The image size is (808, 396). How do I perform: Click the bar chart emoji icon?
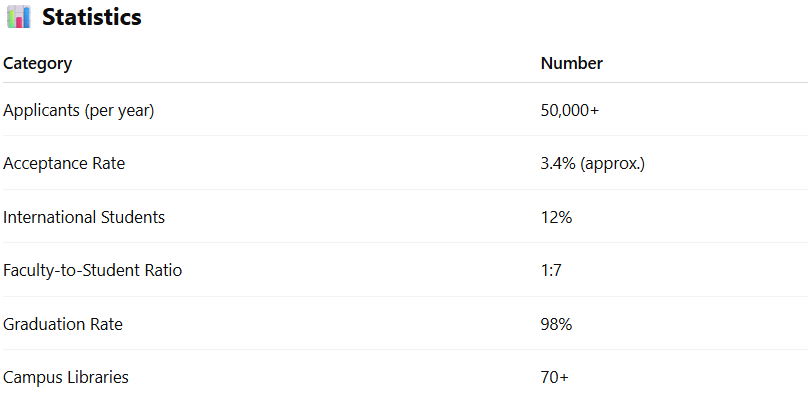[19, 16]
